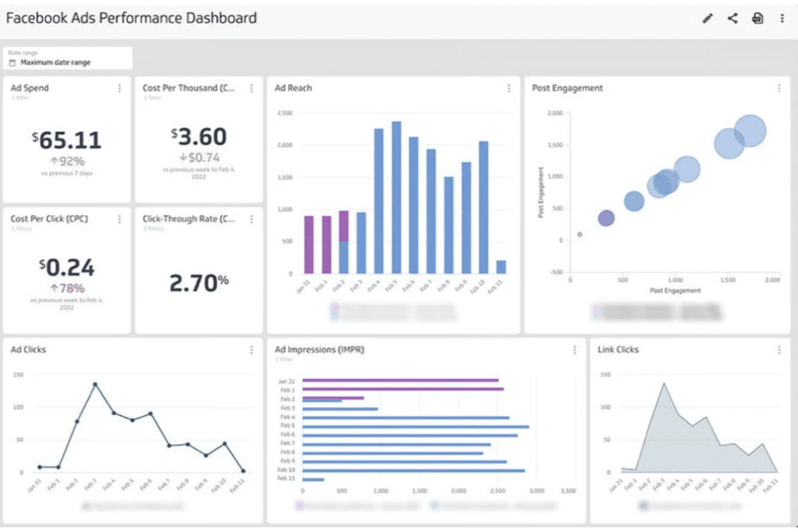Open the Ad Reach chart options menu
Viewport: 798px width, 532px height.
508,88
